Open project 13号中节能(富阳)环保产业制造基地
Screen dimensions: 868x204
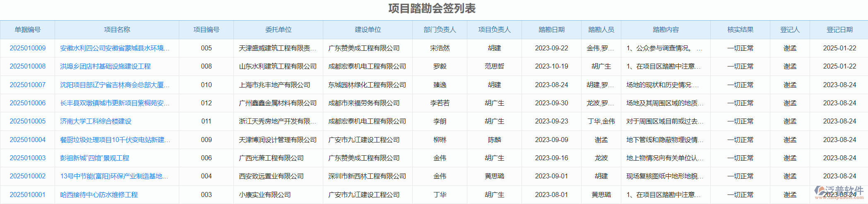coord(114,176)
